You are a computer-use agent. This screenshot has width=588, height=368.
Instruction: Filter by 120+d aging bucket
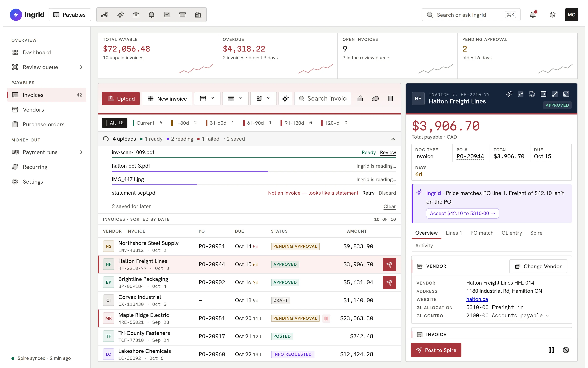pos(334,123)
